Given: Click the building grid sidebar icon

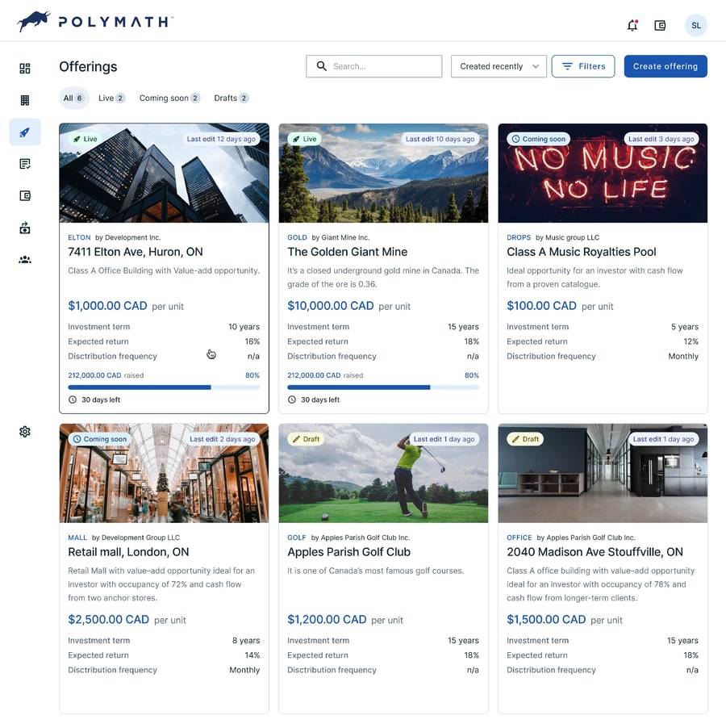Looking at the screenshot, I should coord(25,101).
